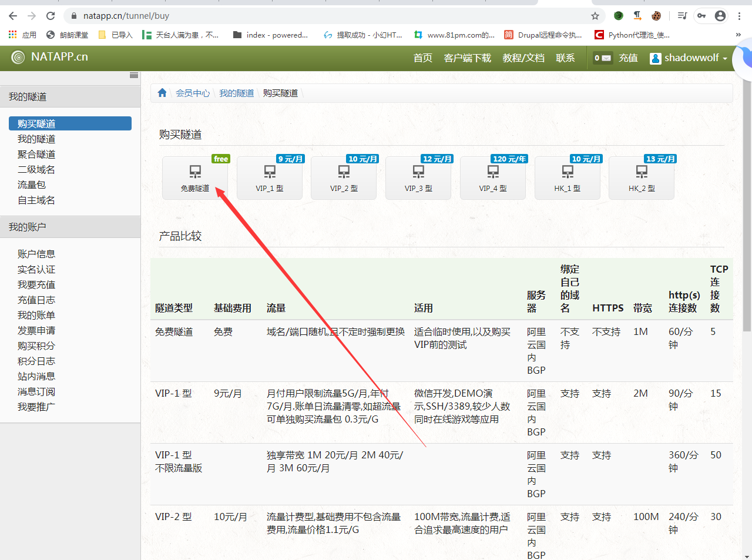Show more bookmarks with the chevron
This screenshot has width=752, height=560.
738,35
